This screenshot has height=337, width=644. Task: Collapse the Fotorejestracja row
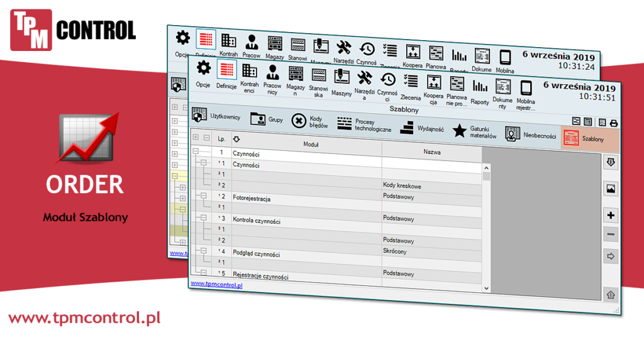(x=203, y=196)
